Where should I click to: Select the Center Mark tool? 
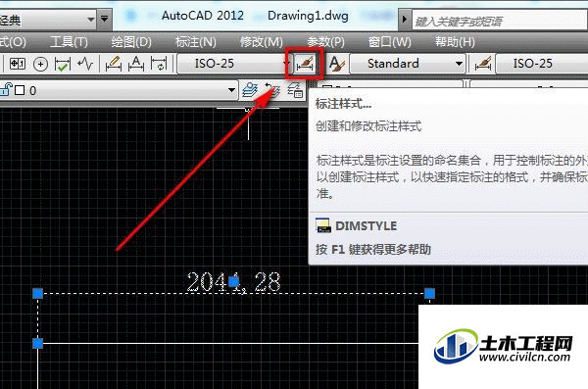[x=40, y=64]
